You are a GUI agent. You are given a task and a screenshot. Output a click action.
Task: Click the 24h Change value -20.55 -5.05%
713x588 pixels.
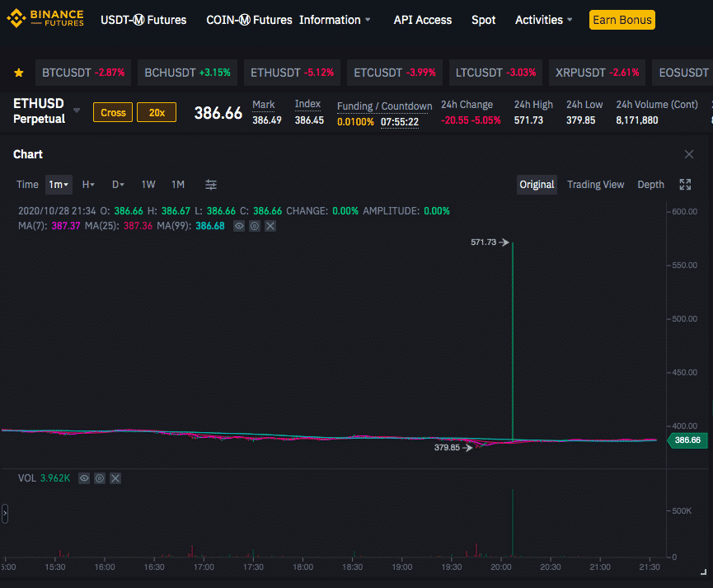[471, 120]
